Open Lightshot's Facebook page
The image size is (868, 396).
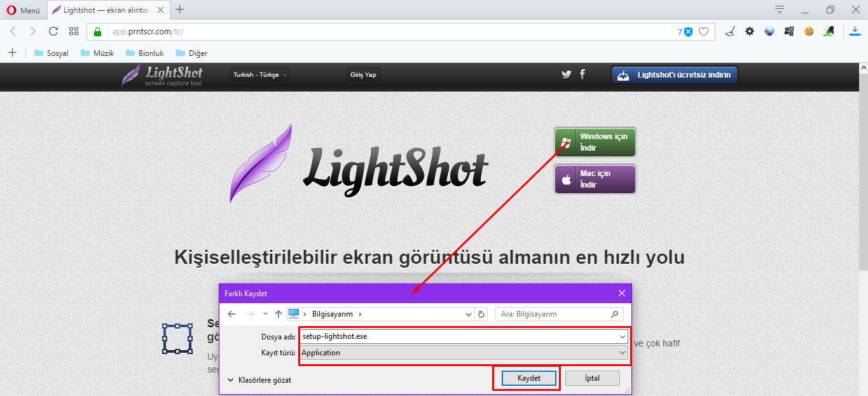(x=582, y=74)
